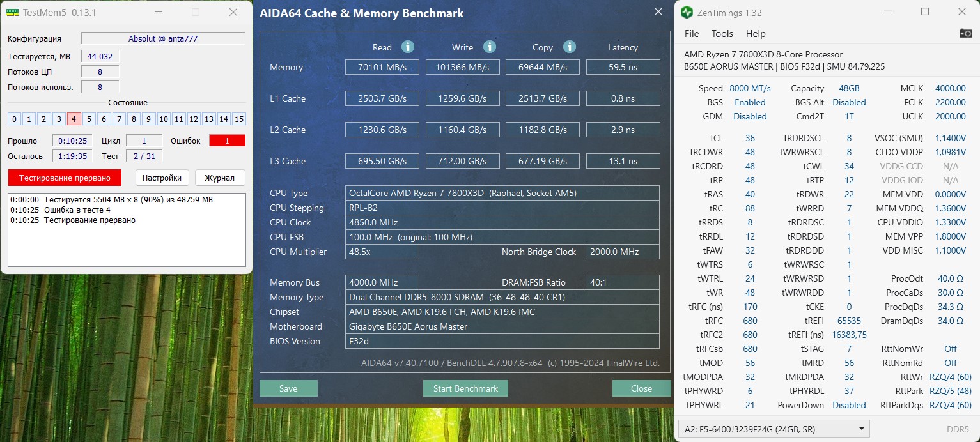Click the BIOS Version F32d field

502,341
